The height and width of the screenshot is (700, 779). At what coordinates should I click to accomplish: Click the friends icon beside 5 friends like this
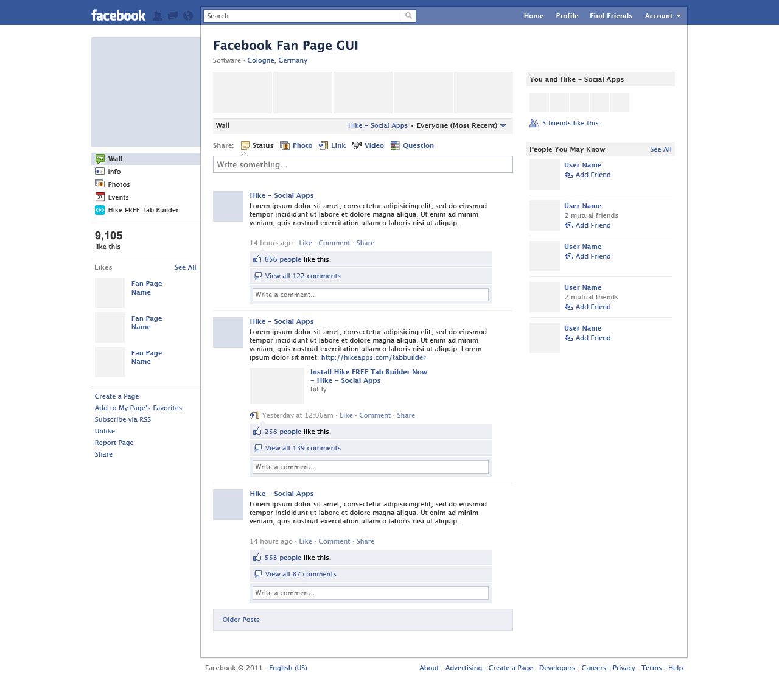534,123
